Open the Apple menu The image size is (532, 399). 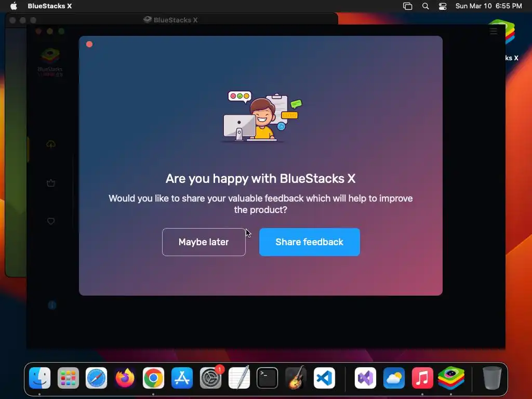tap(14, 6)
